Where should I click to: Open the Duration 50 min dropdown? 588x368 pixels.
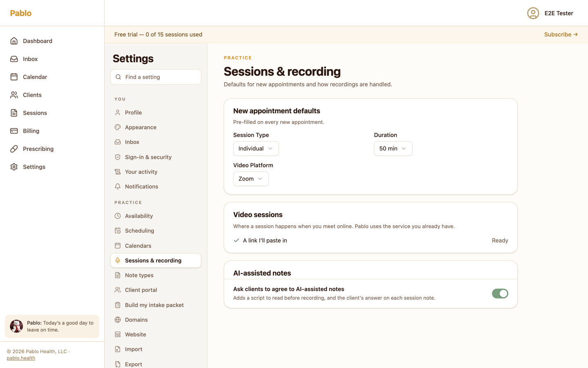(x=393, y=148)
